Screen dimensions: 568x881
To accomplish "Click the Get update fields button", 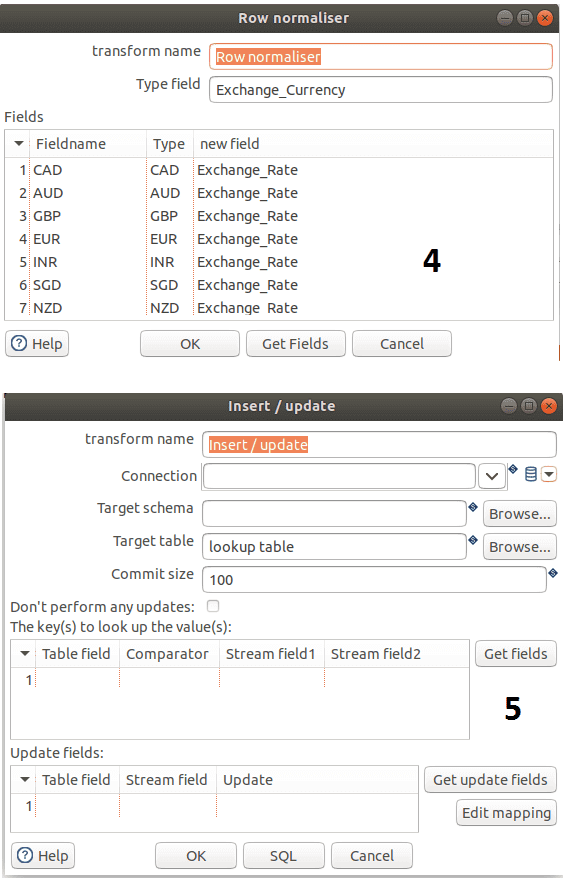I will (x=490, y=779).
